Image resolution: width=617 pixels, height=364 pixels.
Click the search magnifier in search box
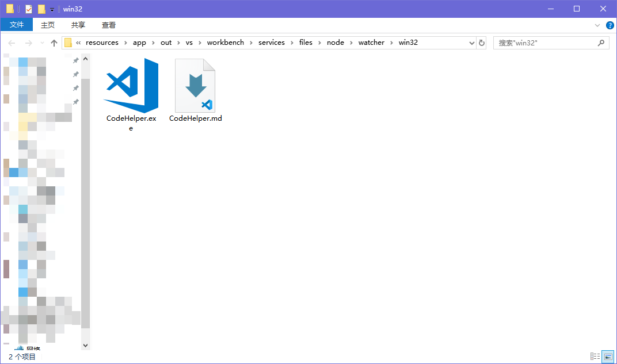pos(601,42)
